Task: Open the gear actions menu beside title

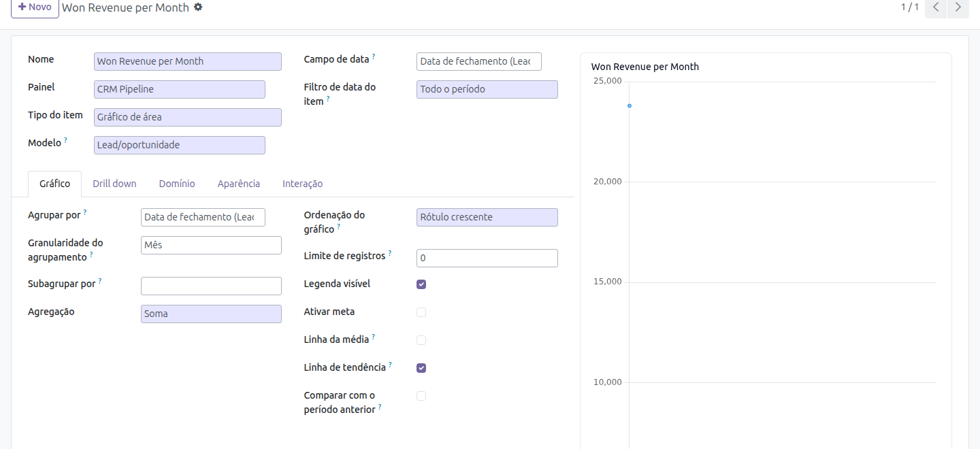Action: coord(198,7)
